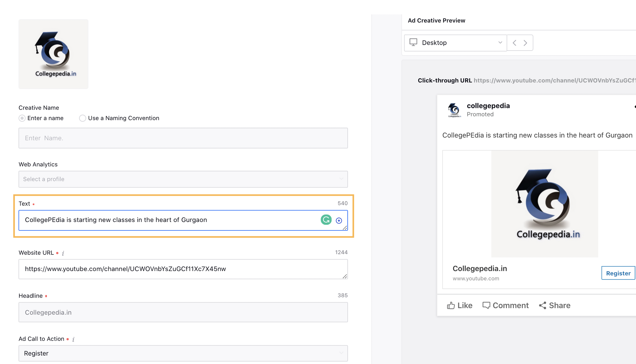Click the Comment speech bubble icon
Image resolution: width=636 pixels, height=364 pixels.
[486, 305]
